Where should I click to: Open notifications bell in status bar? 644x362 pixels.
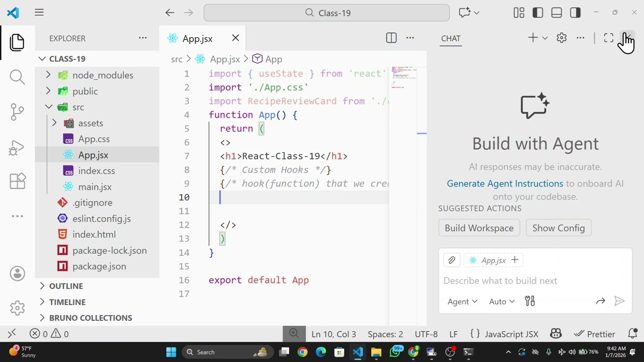(x=633, y=334)
